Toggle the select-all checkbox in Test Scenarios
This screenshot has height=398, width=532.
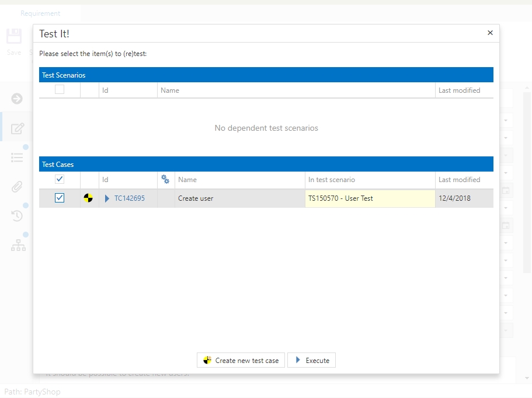coord(60,90)
